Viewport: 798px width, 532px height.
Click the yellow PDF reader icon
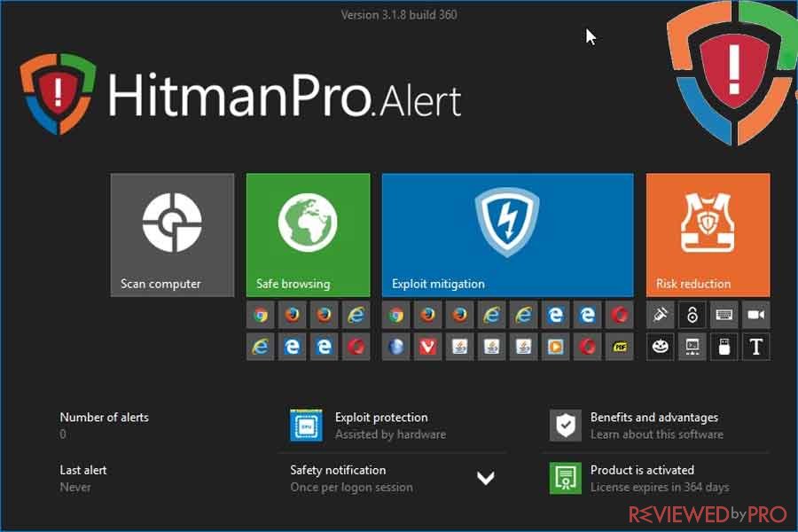pyautogui.click(x=620, y=347)
